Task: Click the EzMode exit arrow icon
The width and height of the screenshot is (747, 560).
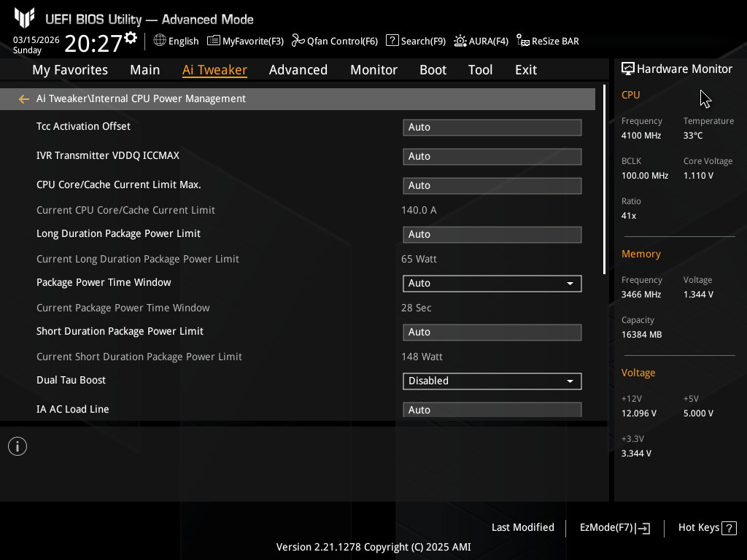Action: 643,528
